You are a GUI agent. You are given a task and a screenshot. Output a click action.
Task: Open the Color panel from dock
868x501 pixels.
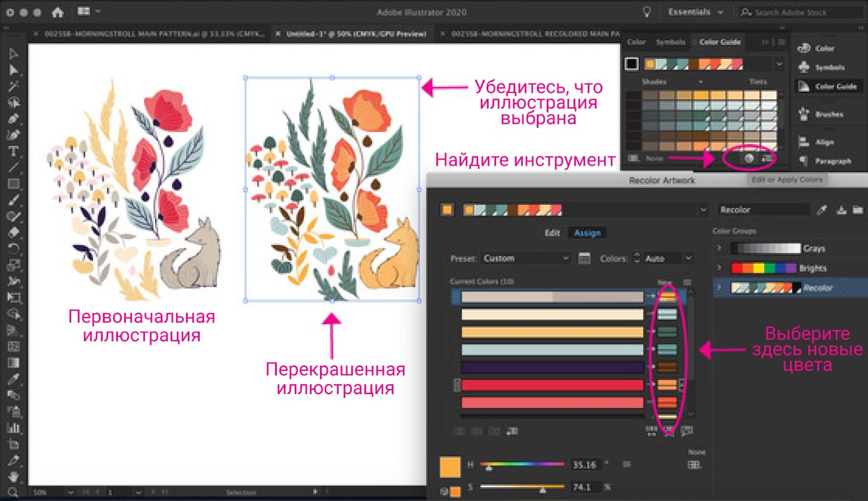(816, 48)
